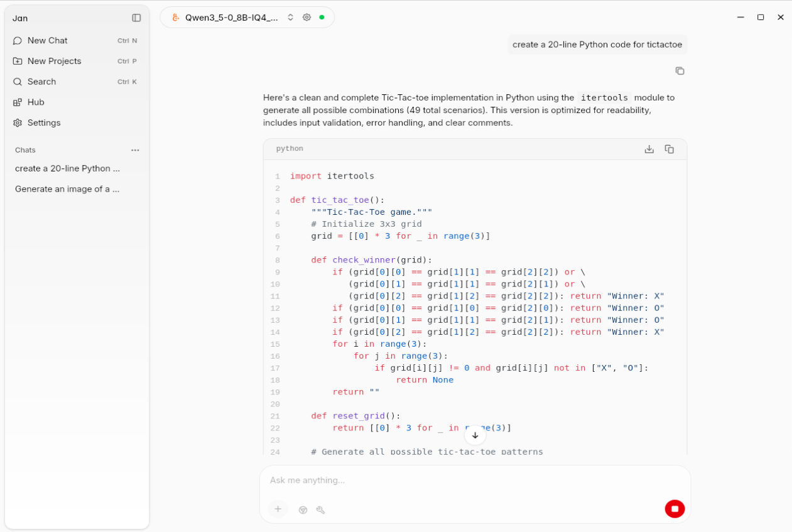Stop generation with the red stop button
This screenshot has width=792, height=532.
click(675, 509)
